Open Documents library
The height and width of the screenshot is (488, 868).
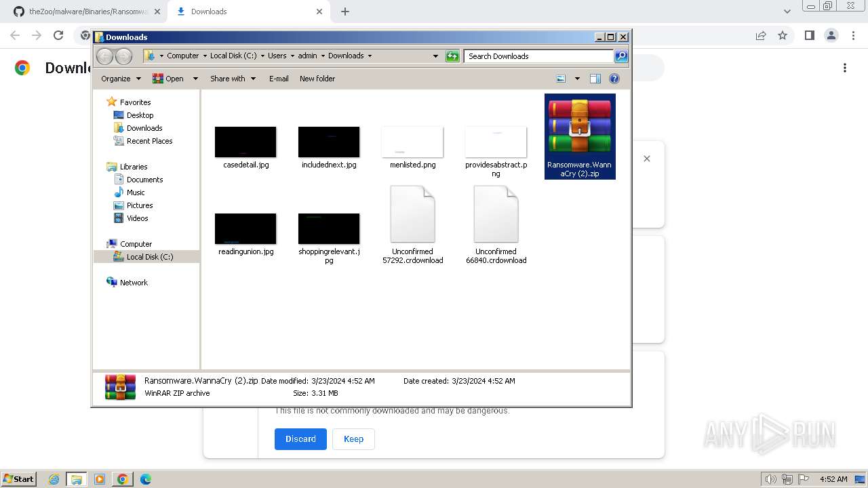pyautogui.click(x=144, y=180)
